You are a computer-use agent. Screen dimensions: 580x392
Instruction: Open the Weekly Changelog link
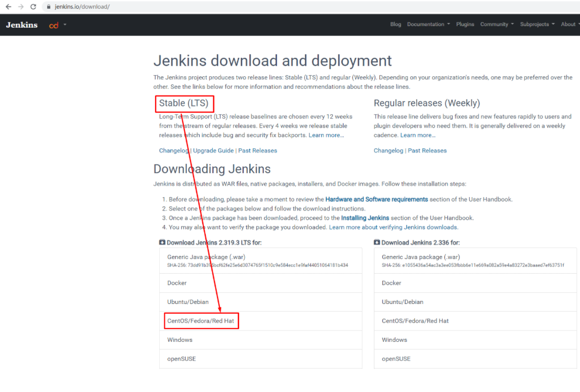[x=389, y=150]
